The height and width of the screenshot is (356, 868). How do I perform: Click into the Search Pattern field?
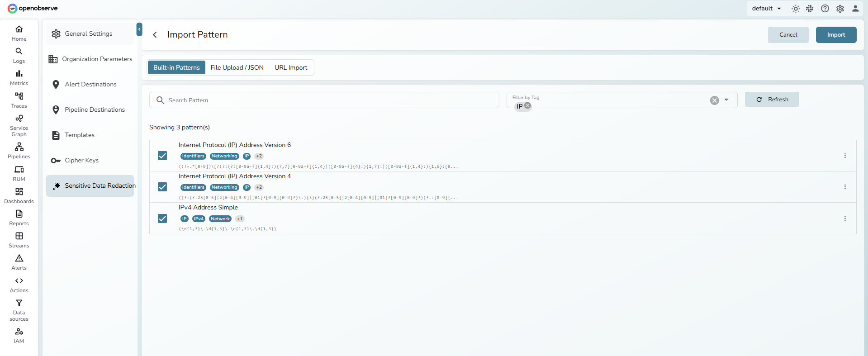click(x=330, y=100)
